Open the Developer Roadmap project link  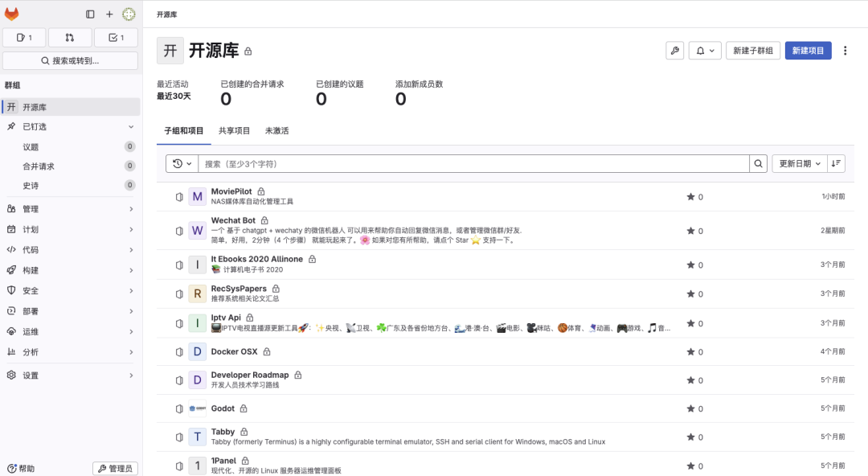click(250, 375)
